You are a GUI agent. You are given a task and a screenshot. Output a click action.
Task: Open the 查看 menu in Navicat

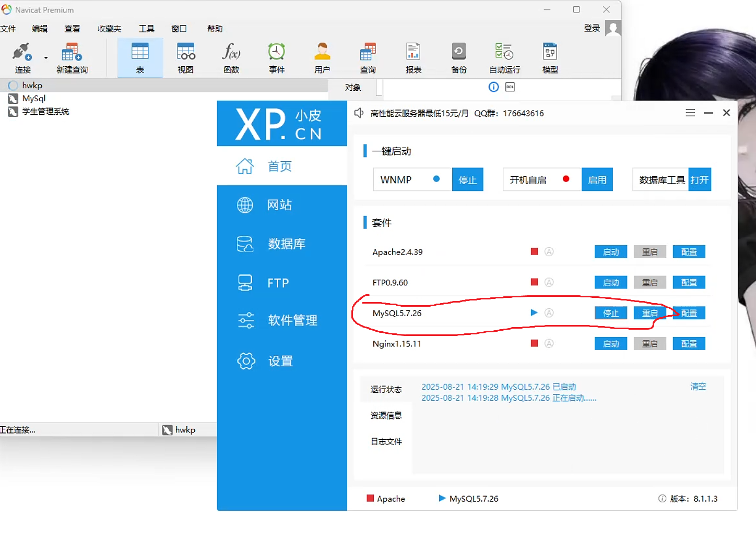72,29
